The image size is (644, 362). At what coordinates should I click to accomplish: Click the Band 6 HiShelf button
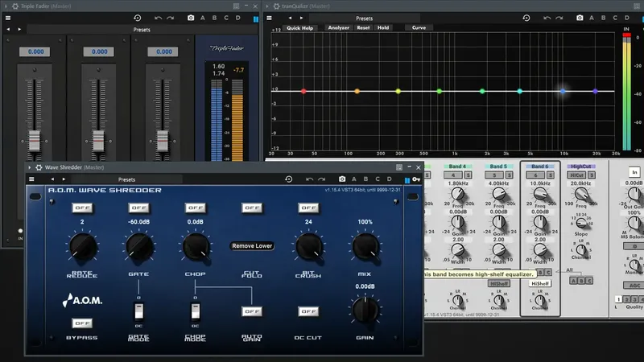[540, 284]
